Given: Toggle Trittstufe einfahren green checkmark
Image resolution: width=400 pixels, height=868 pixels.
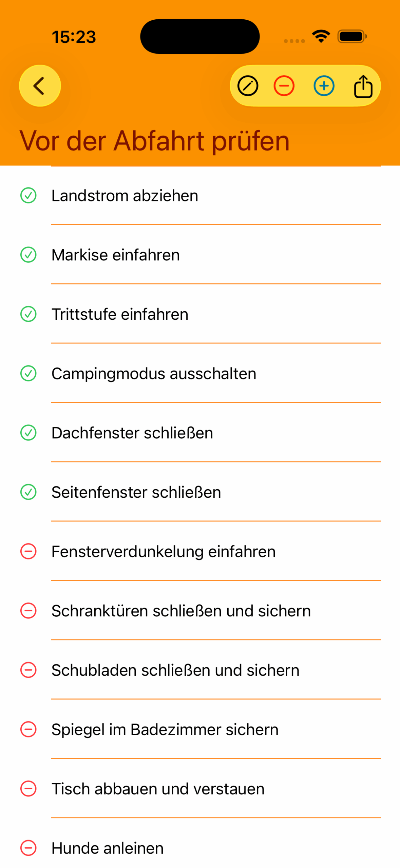Looking at the screenshot, I should point(28,314).
